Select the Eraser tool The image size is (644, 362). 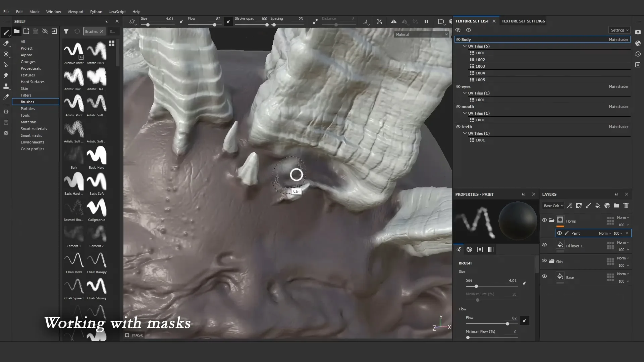pos(6,44)
